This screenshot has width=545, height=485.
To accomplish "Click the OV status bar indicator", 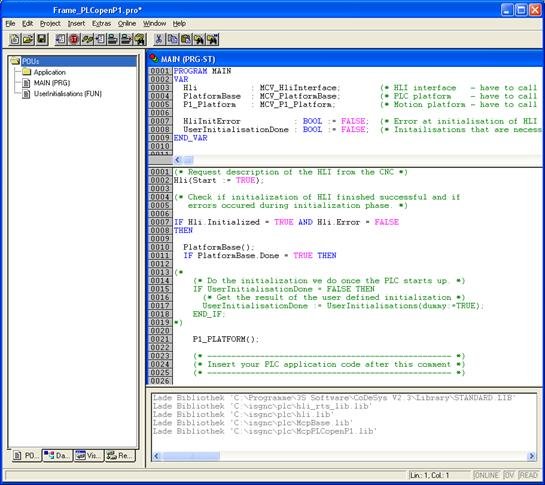I will coord(509,475).
